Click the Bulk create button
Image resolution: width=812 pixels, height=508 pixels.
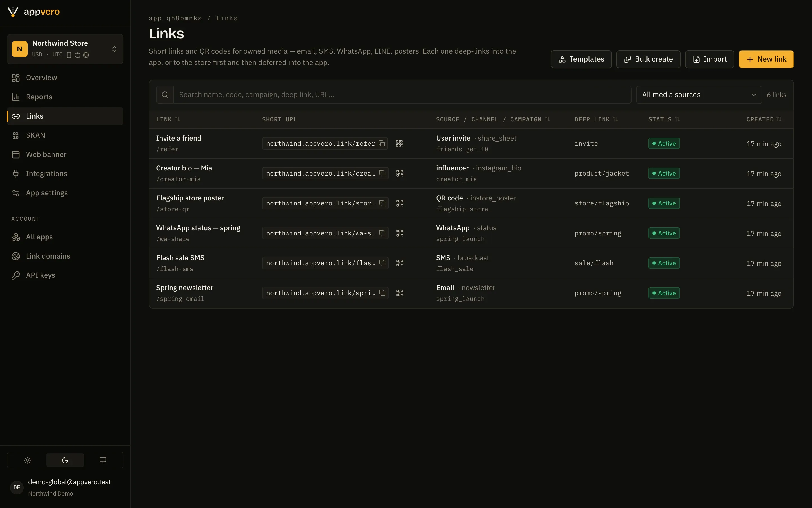click(x=648, y=59)
